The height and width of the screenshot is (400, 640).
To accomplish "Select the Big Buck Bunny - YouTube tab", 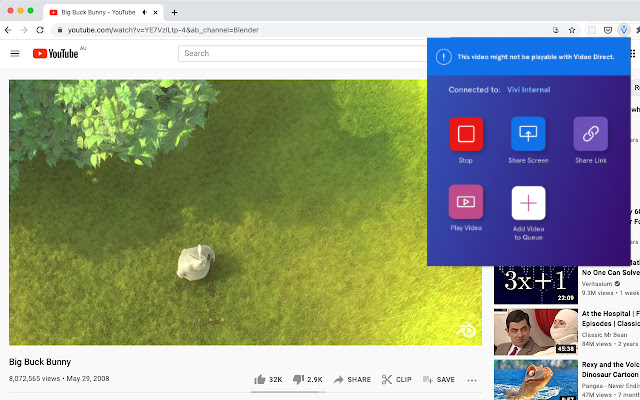I will tap(103, 13).
